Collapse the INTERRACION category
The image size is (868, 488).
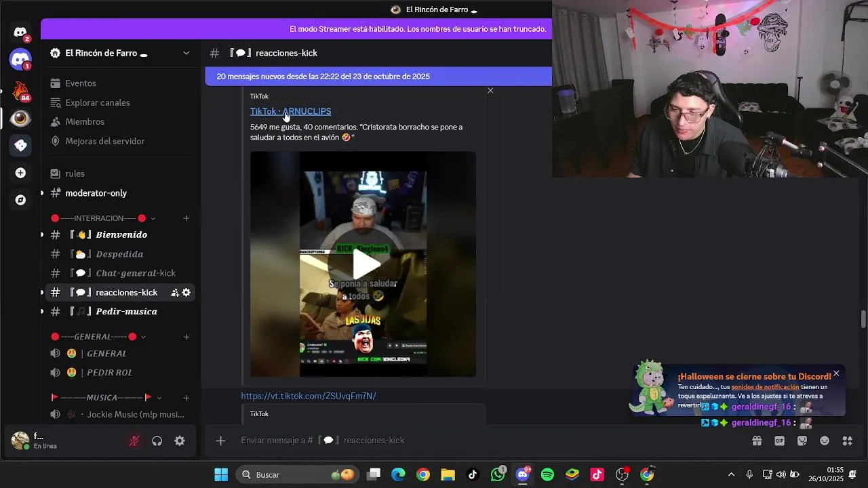[x=102, y=218]
